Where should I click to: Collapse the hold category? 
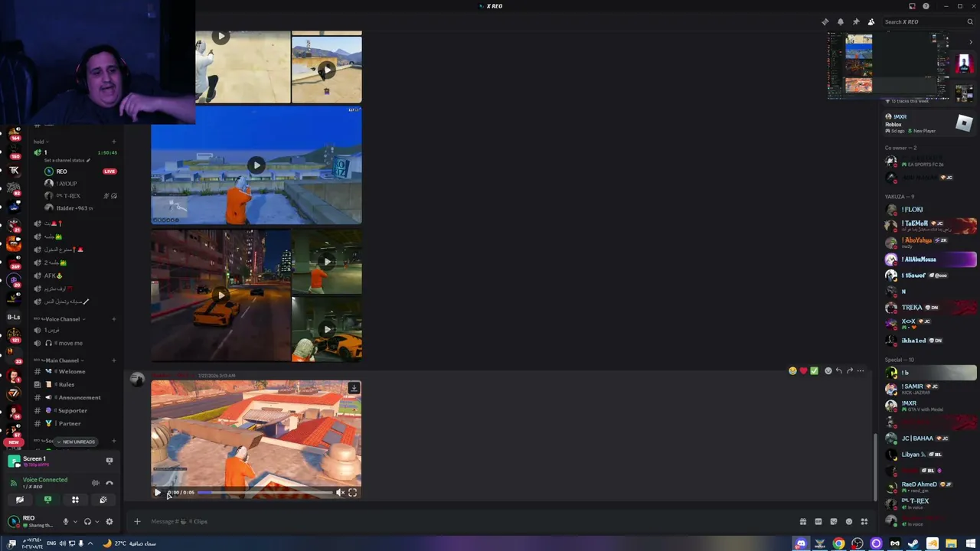pos(41,142)
